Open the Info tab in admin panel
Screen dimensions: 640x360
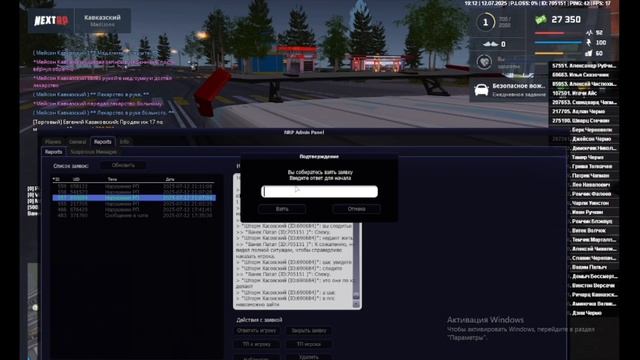124,142
